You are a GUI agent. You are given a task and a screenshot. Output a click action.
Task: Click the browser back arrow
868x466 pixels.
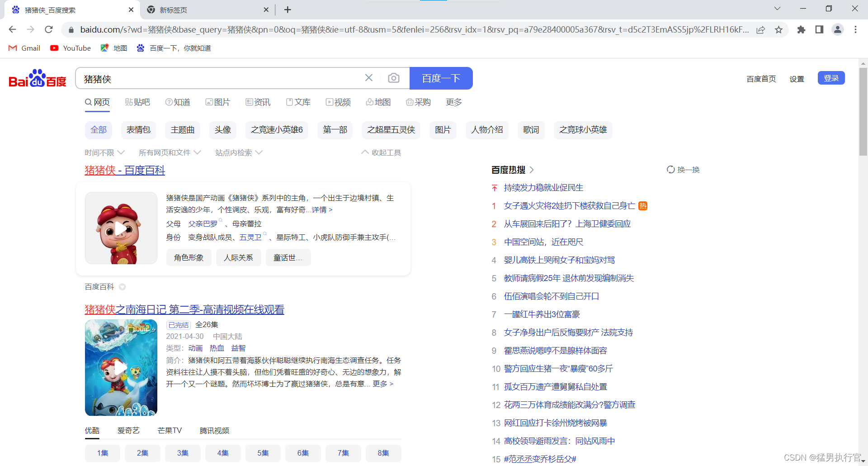(x=12, y=29)
